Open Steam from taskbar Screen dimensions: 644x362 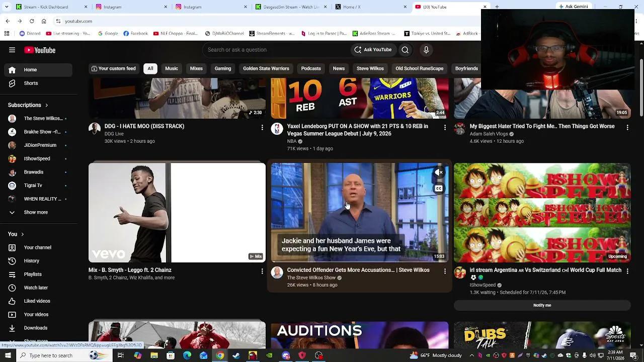tap(236, 355)
